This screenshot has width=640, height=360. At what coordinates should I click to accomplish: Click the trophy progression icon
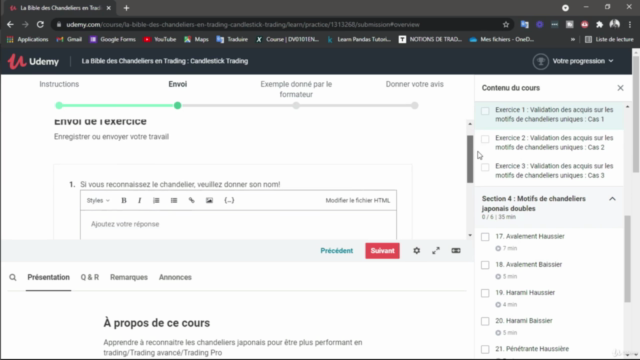tap(541, 61)
